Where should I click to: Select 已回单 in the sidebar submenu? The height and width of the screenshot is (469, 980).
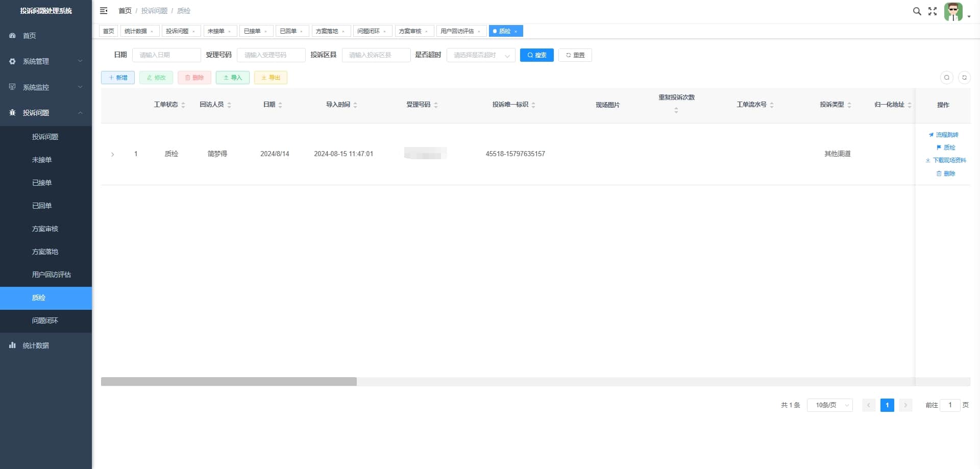coord(46,206)
